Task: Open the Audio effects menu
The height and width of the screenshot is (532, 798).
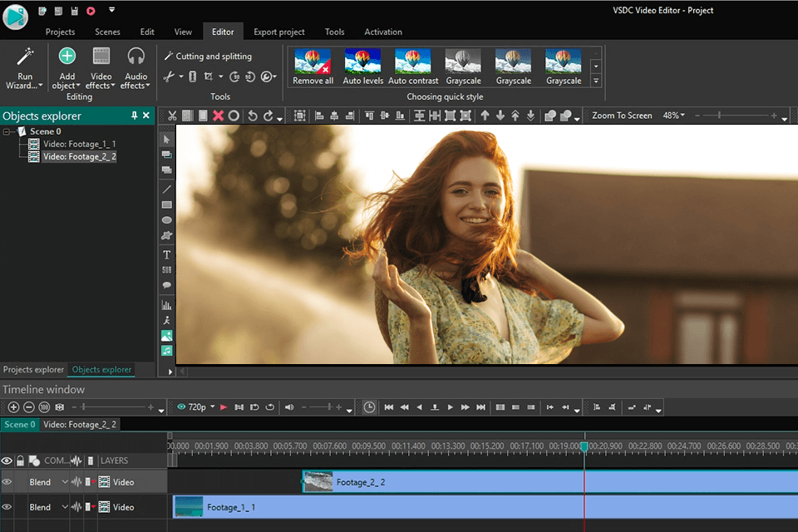Action: coord(135,69)
